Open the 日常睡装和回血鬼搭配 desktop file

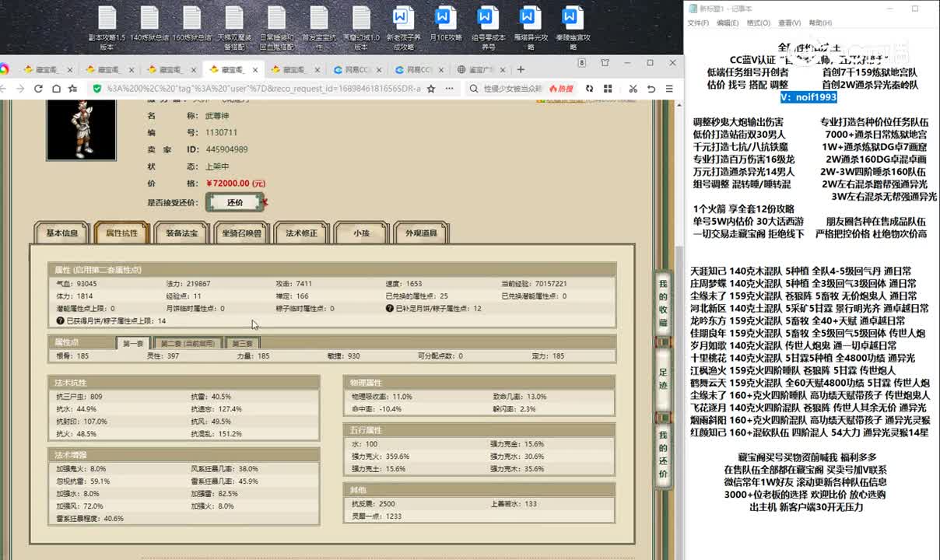click(276, 28)
